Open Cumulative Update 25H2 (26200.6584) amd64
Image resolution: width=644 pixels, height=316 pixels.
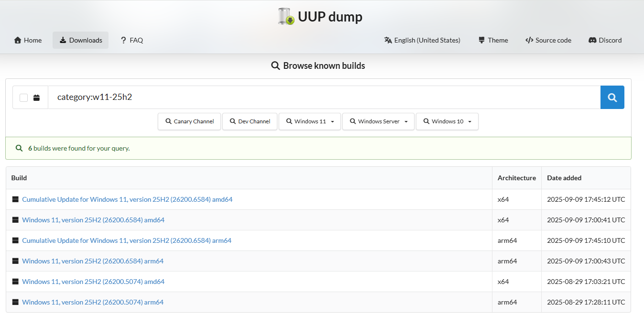point(127,199)
